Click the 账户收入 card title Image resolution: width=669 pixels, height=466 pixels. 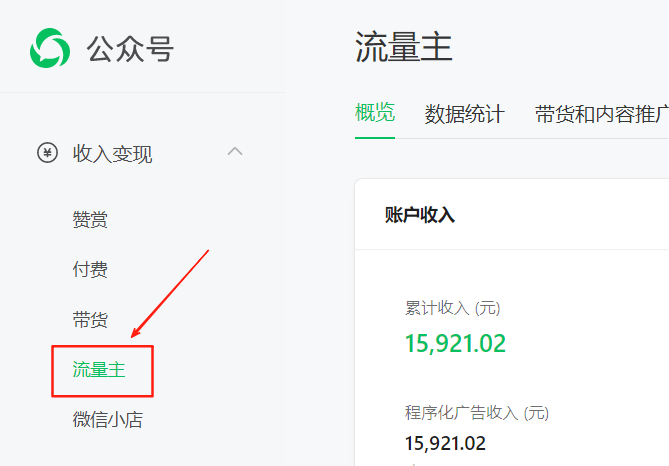(x=420, y=215)
